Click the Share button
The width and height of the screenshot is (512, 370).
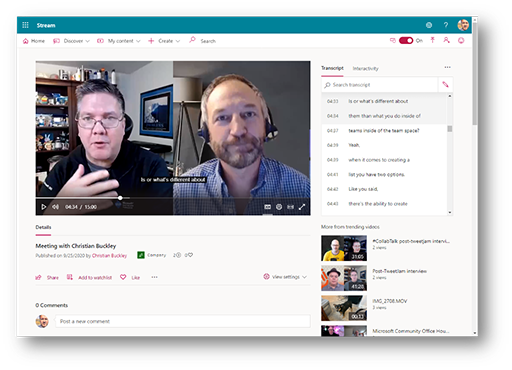pos(47,277)
